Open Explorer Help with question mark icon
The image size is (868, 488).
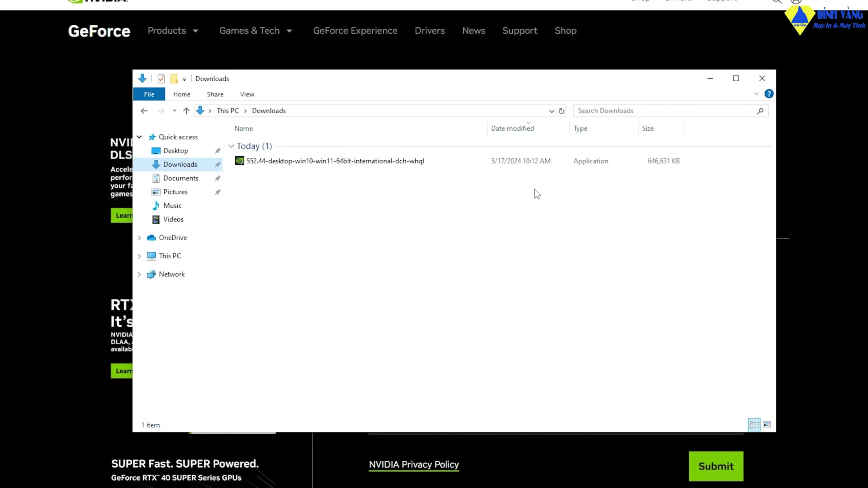point(769,94)
